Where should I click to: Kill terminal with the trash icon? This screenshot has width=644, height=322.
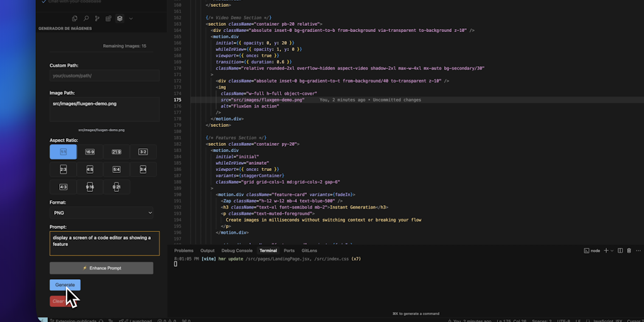coord(629,250)
